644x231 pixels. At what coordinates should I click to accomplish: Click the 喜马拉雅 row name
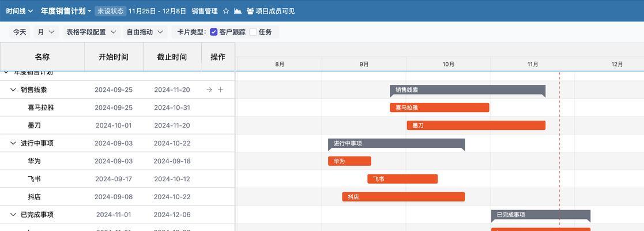[x=41, y=107]
